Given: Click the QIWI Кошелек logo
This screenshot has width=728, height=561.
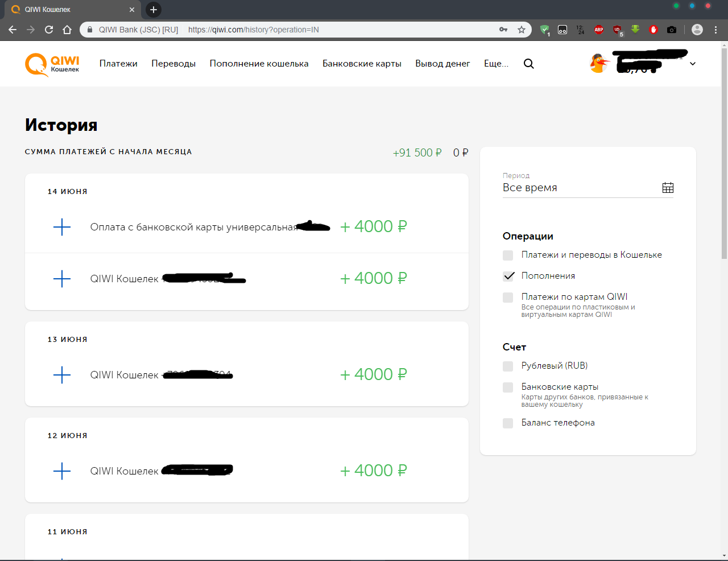Looking at the screenshot, I should 52,65.
